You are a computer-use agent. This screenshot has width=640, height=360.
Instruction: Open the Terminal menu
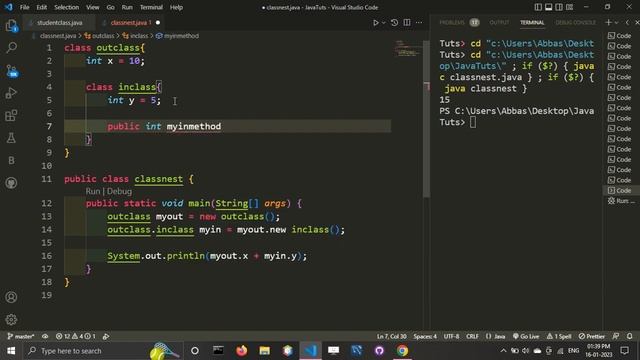(x=151, y=7)
